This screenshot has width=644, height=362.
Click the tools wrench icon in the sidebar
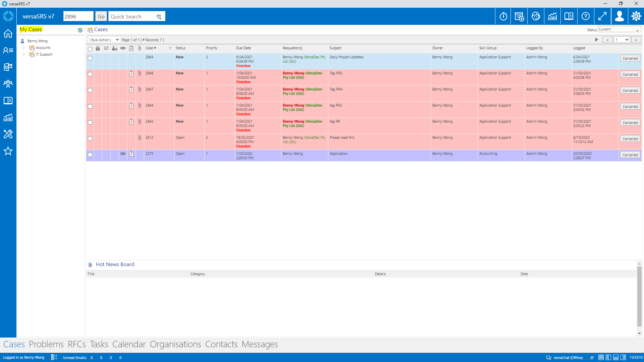point(8,134)
